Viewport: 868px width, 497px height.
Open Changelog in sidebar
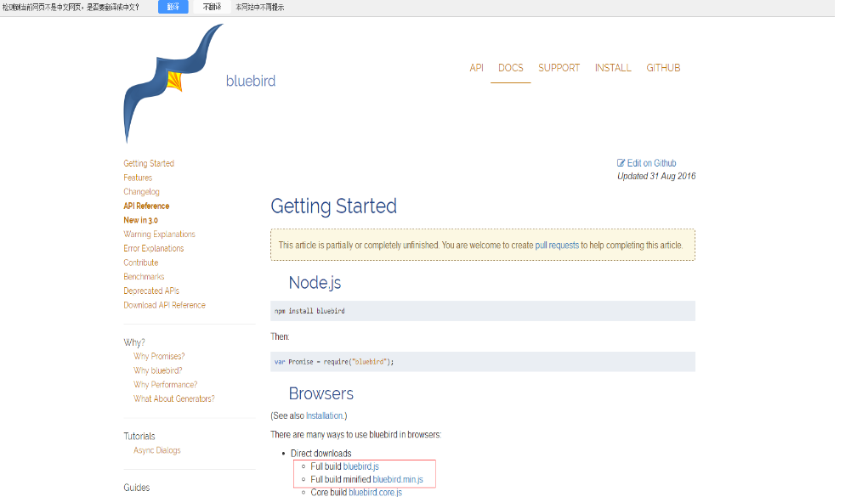(141, 191)
